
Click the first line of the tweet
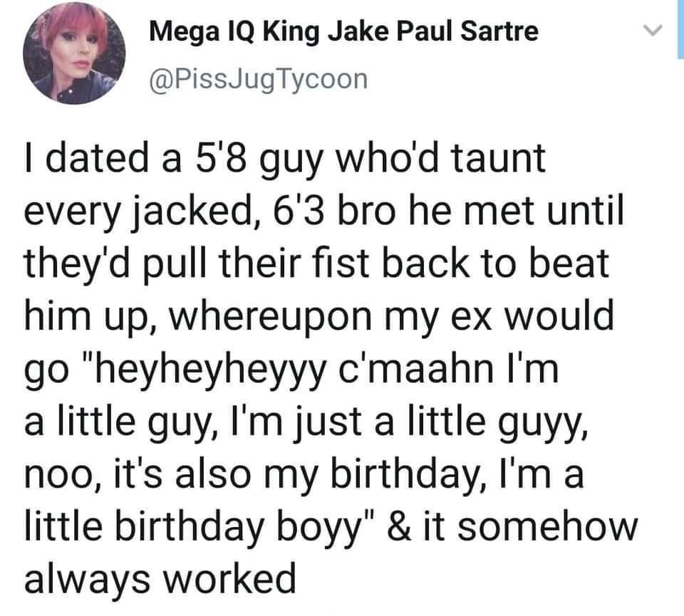[x=284, y=160]
